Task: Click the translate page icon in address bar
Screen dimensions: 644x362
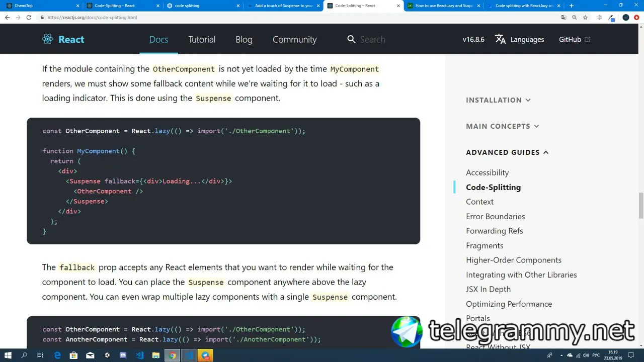Action: [x=563, y=18]
